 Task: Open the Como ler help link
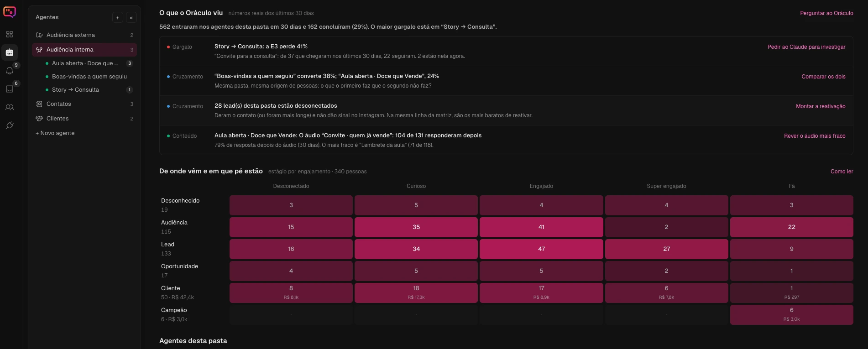tap(842, 172)
